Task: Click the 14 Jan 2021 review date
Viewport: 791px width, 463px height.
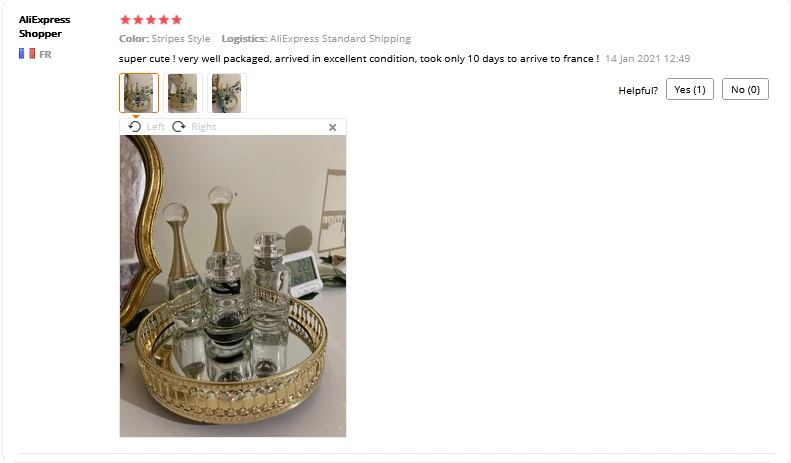Action: click(647, 59)
